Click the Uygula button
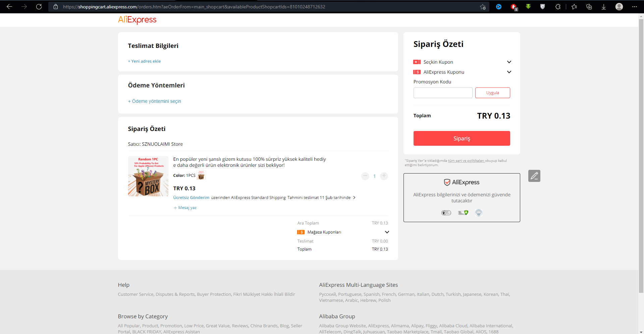Screen dimensions: 644x334 pyautogui.click(x=493, y=93)
